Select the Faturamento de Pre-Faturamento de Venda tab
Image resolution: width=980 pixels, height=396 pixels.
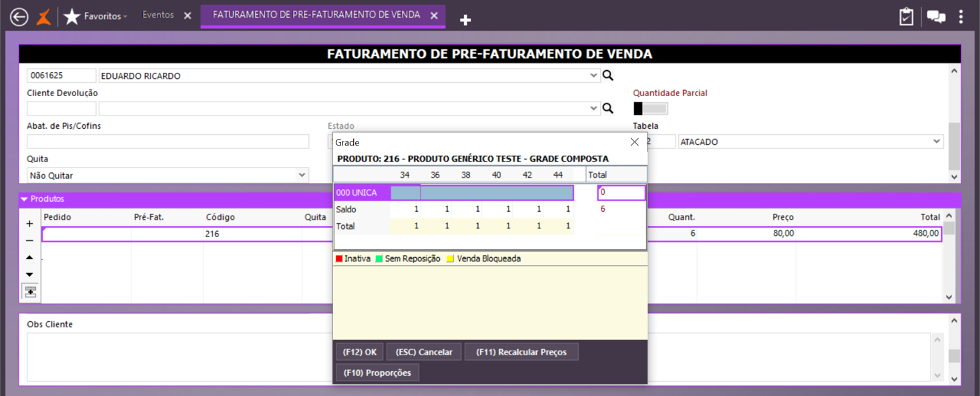coord(316,15)
